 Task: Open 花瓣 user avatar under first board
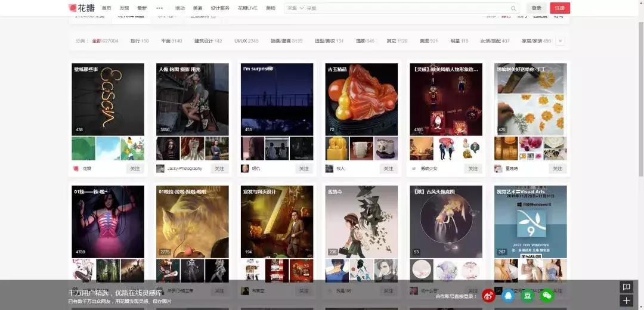(x=76, y=168)
